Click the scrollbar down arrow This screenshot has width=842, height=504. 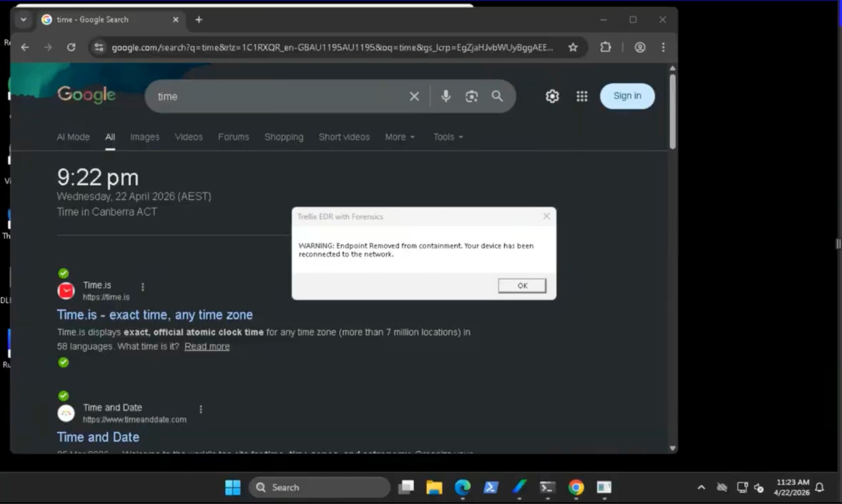673,448
